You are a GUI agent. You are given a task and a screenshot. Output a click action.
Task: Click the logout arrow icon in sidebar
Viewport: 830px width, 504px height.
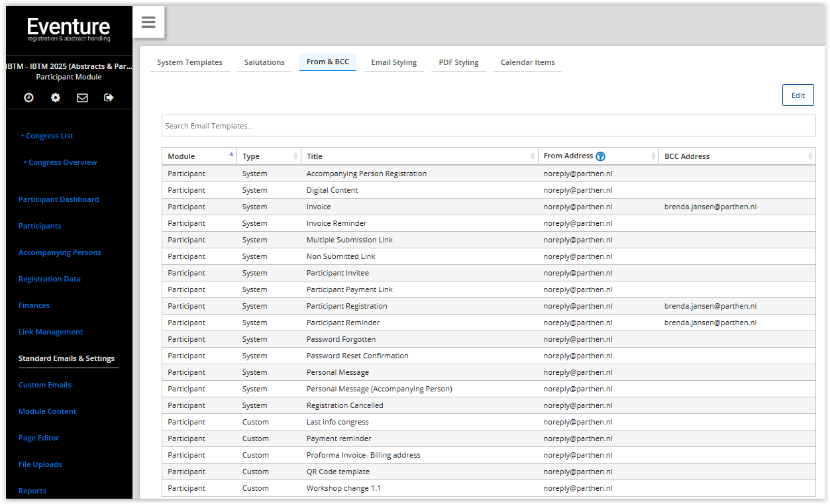pyautogui.click(x=109, y=97)
